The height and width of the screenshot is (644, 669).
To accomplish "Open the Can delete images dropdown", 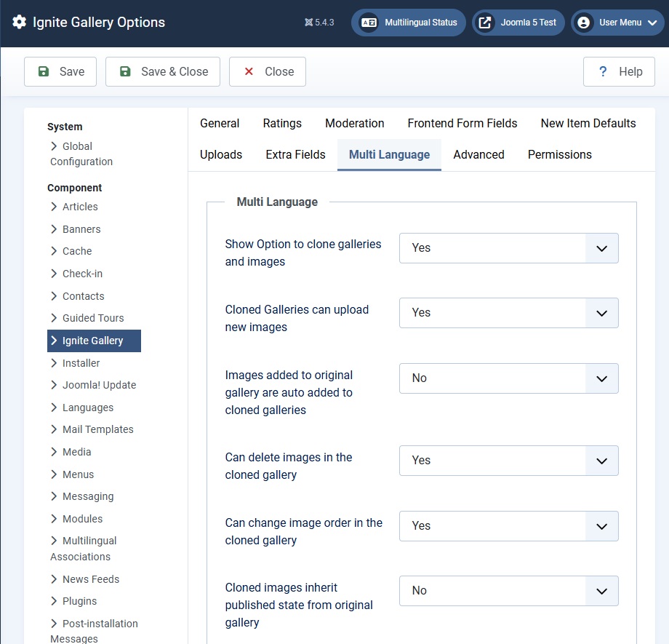I will [x=508, y=461].
